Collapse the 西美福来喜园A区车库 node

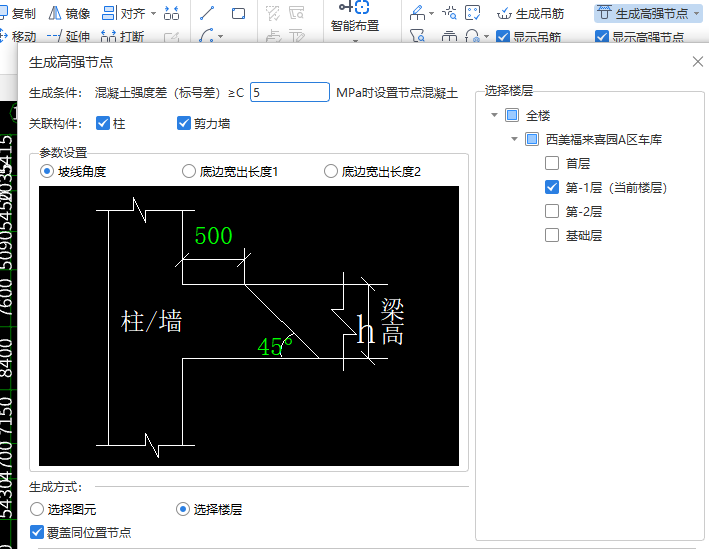coord(514,139)
